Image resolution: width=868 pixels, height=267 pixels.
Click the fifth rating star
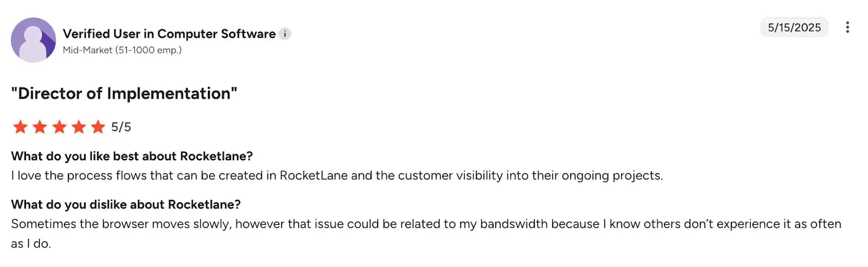98,127
